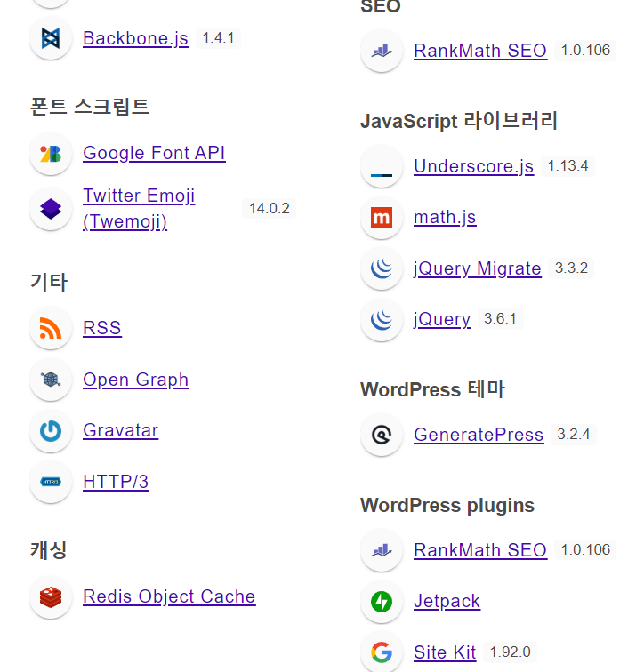Open RankMath SEO link under WordPress plugins
Image resolution: width=644 pixels, height=672 pixels.
click(480, 550)
